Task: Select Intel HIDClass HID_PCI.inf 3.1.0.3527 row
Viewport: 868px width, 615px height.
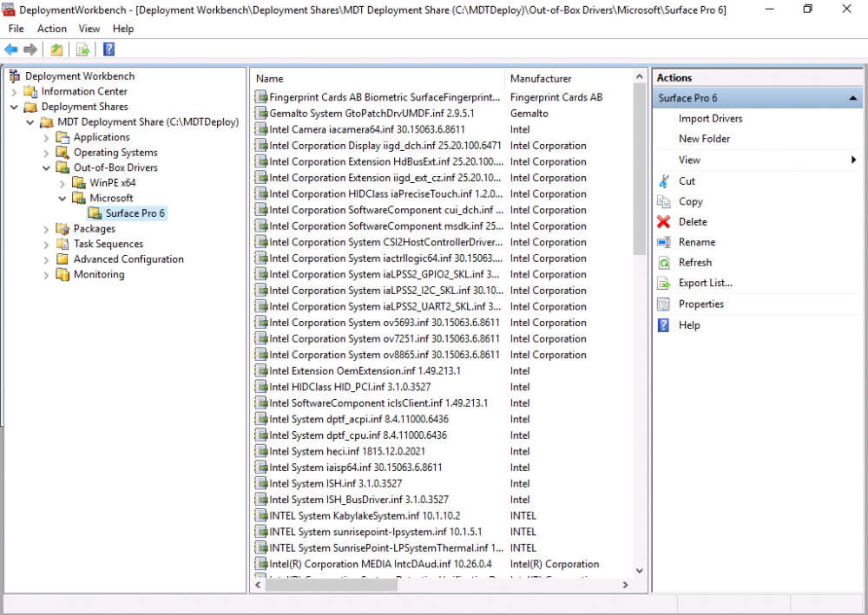Action: pyautogui.click(x=443, y=387)
